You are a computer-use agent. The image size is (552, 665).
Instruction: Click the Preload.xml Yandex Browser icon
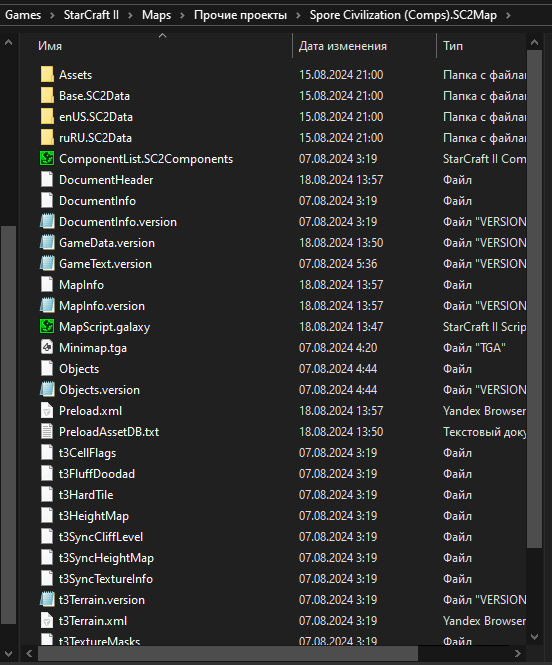(47, 411)
